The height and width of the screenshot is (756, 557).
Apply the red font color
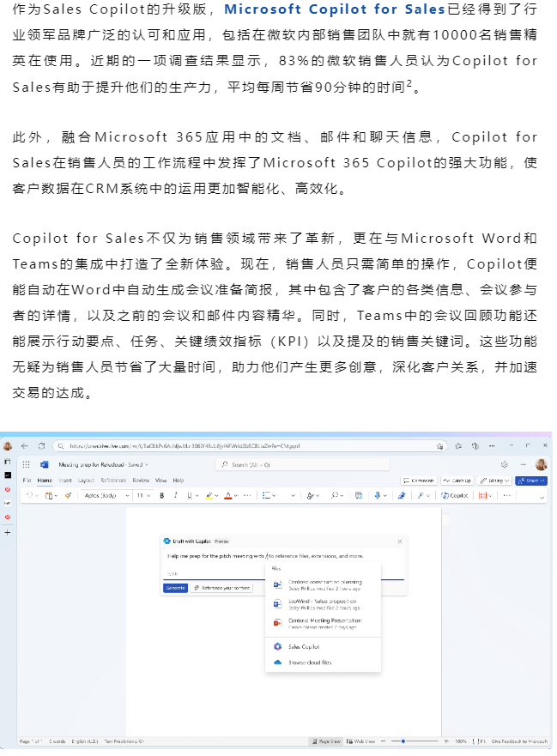(x=228, y=495)
